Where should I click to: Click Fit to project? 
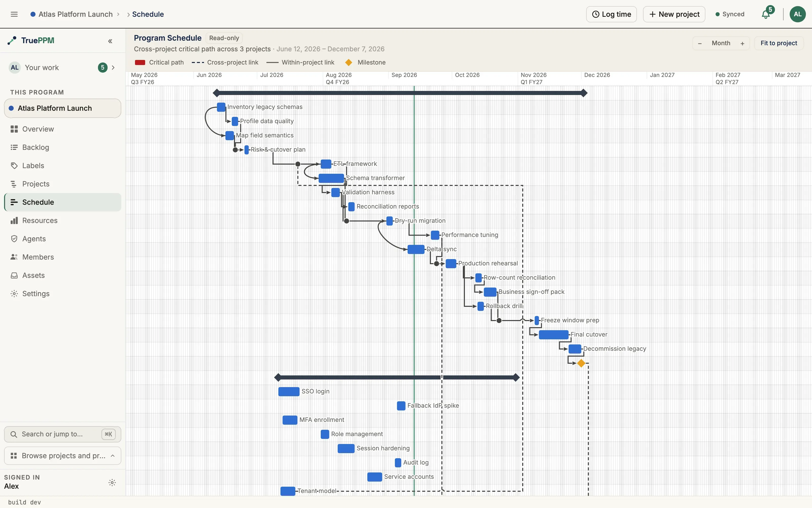coord(779,43)
